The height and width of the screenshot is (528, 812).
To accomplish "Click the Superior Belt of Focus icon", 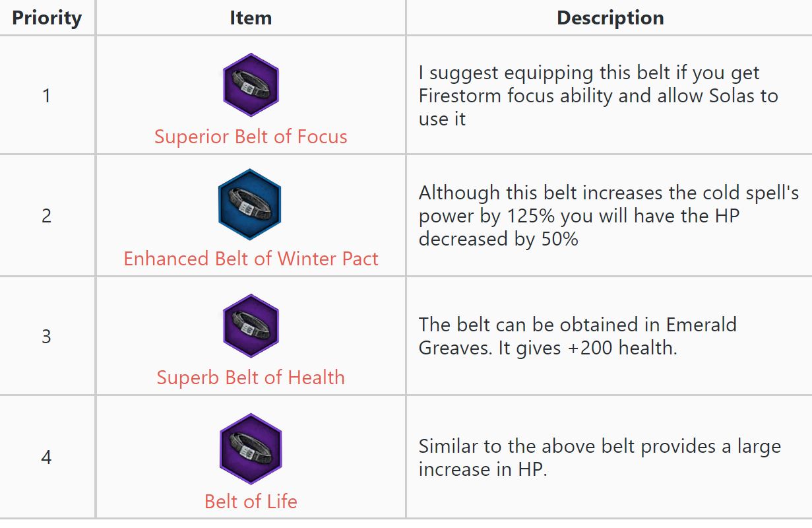I will (251, 85).
